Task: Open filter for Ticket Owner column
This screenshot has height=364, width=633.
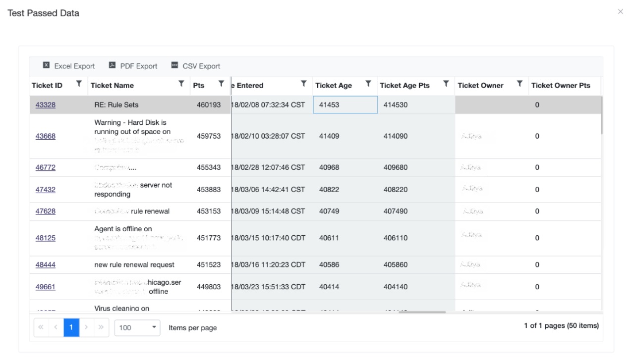Action: coord(519,84)
